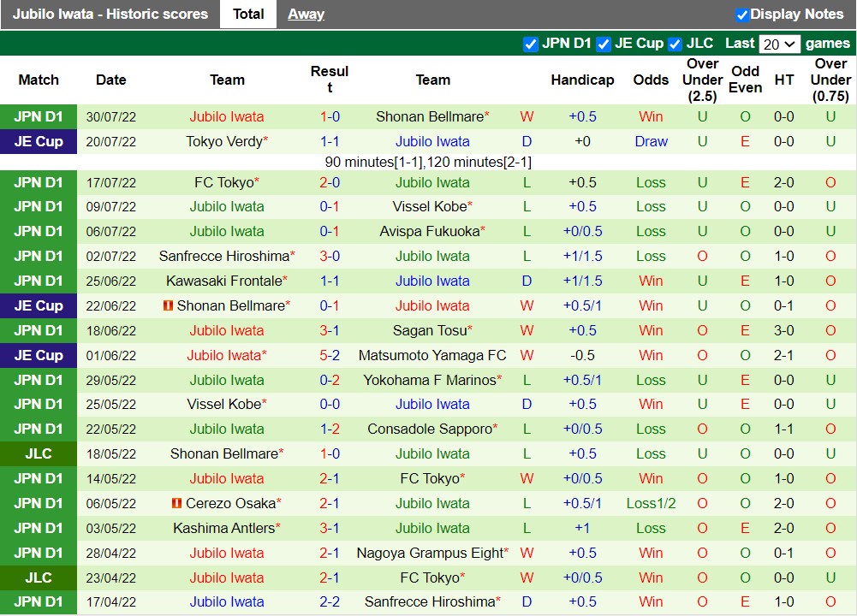Image resolution: width=857 pixels, height=616 pixels.
Task: Click Loss1/2 odds on Cerezo Osaka row
Action: (x=651, y=504)
